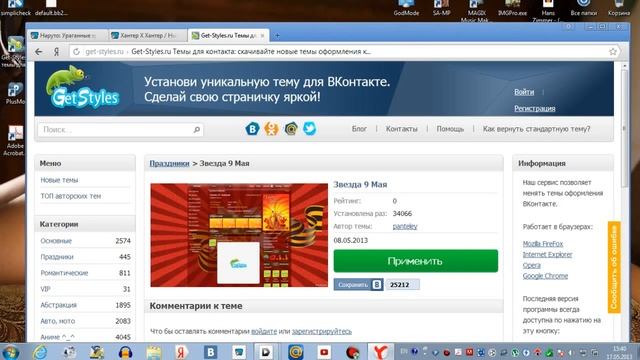Open the Google Chrome link
640x360 pixels.
coord(545,276)
